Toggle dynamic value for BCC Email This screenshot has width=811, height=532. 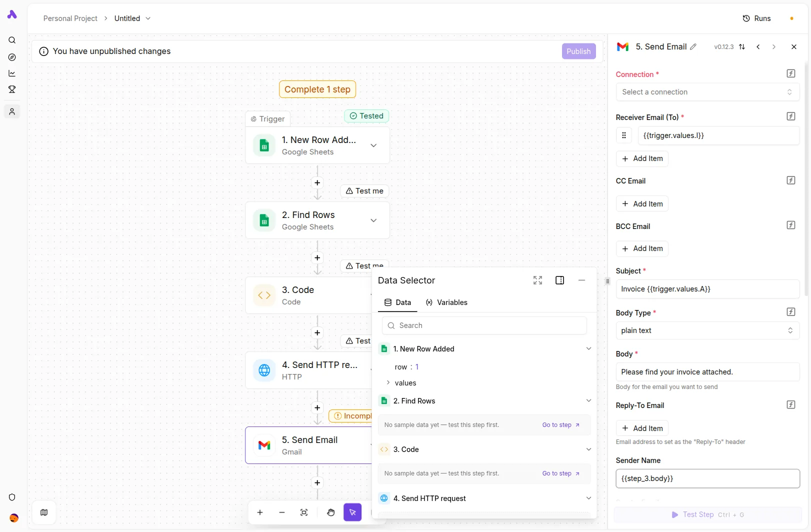click(x=791, y=225)
